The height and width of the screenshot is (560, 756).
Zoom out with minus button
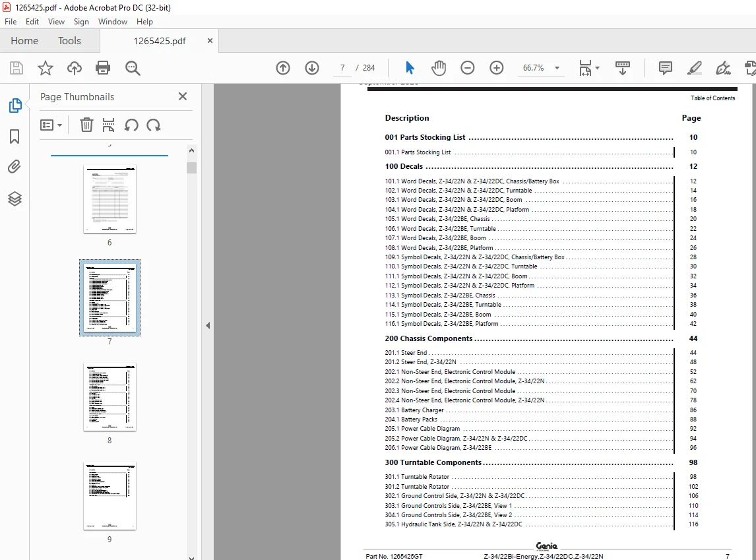[467, 68]
